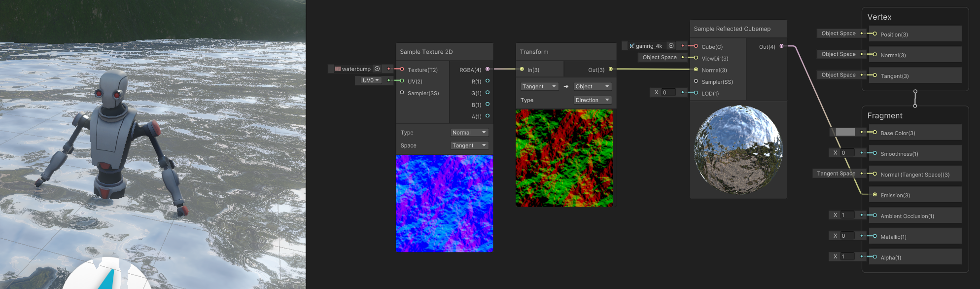Click the gamrig_4k cubemap asset icon
980x289 pixels.
tap(632, 46)
